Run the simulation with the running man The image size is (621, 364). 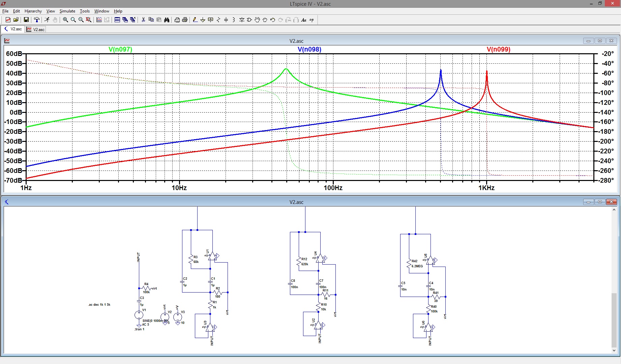(47, 20)
